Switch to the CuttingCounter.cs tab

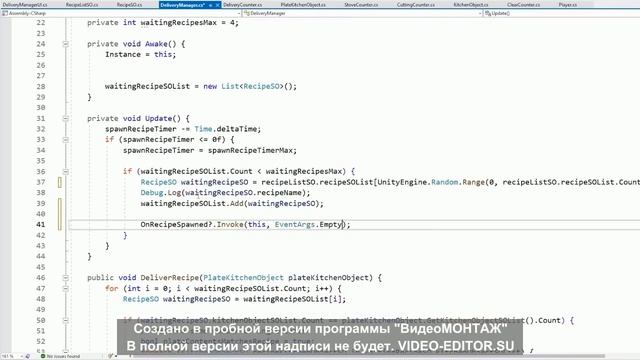416,5
